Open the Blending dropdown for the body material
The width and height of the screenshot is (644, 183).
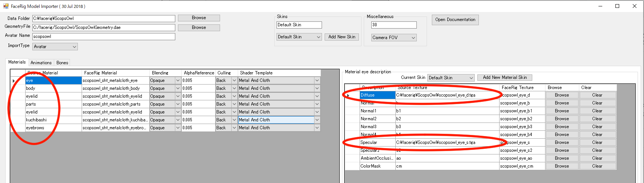coord(178,88)
